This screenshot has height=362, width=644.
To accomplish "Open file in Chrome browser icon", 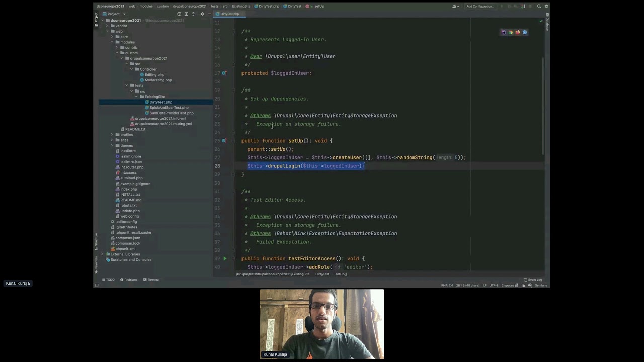I will pyautogui.click(x=510, y=32).
